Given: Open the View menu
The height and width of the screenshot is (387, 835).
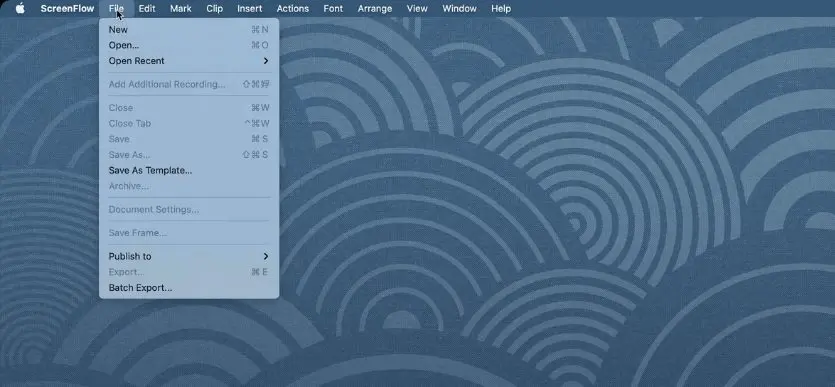Looking at the screenshot, I should tap(417, 9).
